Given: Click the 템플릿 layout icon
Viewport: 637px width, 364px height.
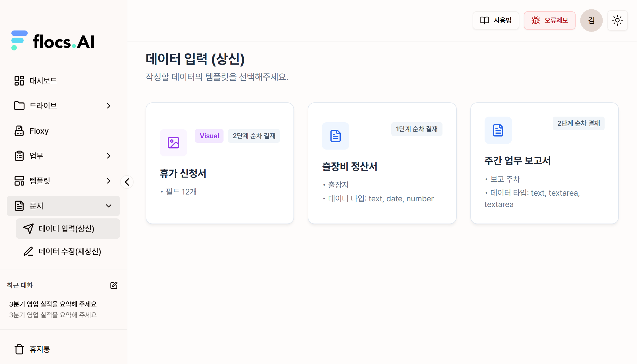Looking at the screenshot, I should coord(19,181).
